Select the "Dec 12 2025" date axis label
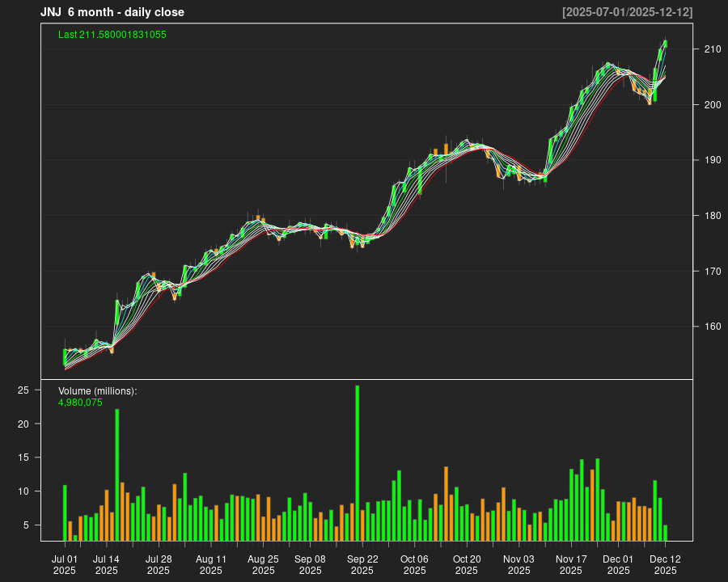This screenshot has height=582, width=728. (x=665, y=564)
